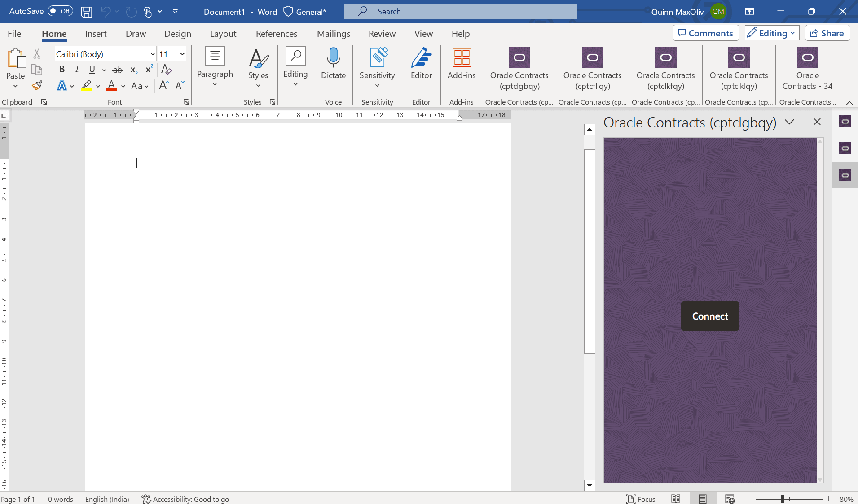Toggle Italic formatting

[77, 70]
